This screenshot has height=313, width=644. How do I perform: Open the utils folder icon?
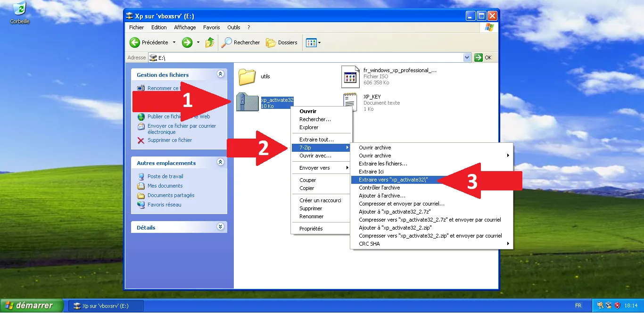tap(247, 77)
